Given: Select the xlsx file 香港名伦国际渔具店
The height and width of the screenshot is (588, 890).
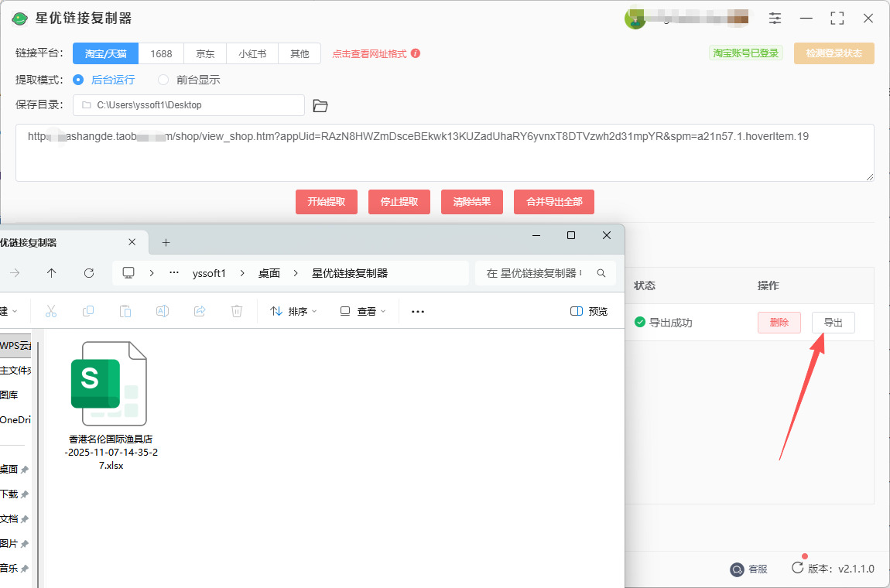Looking at the screenshot, I should click(x=109, y=405).
